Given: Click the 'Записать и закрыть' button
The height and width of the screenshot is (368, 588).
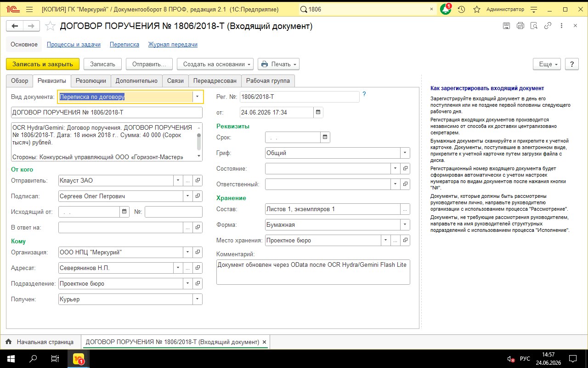Looking at the screenshot, I should (43, 64).
